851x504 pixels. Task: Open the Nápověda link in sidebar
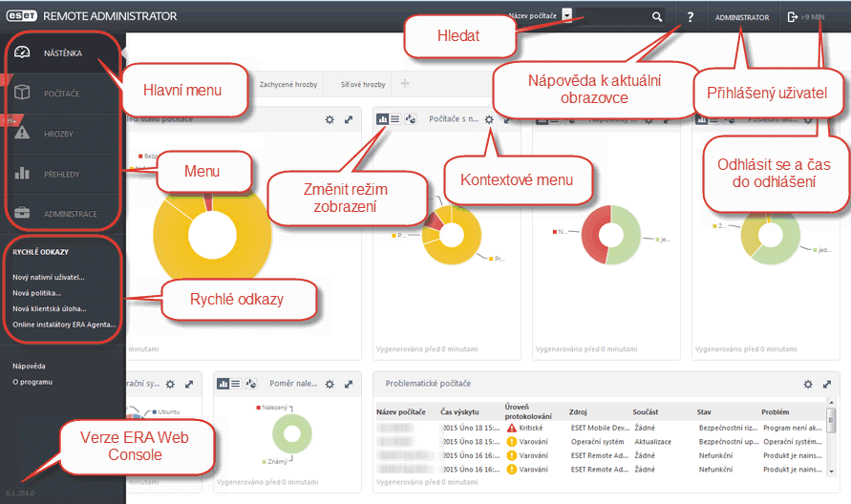[29, 366]
